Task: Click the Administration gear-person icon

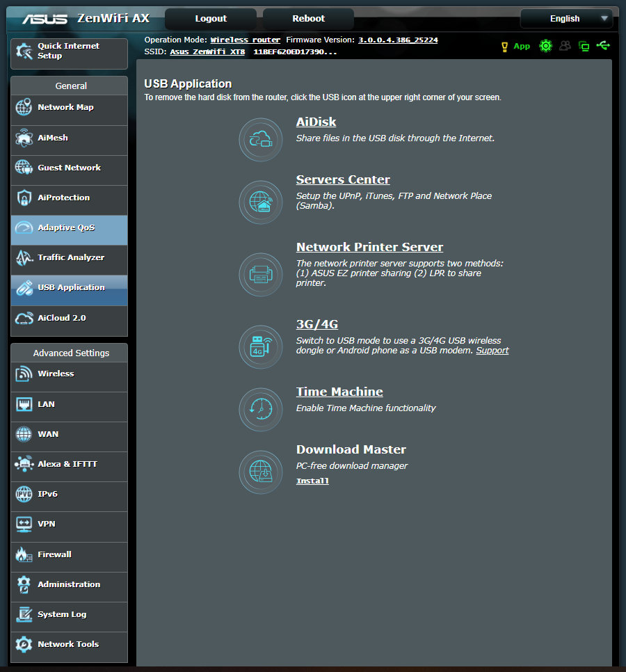Action: [24, 584]
